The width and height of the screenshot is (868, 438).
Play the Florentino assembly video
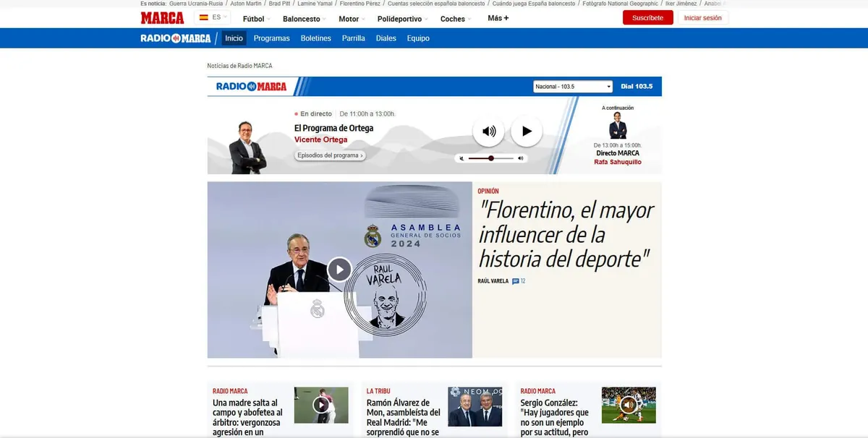point(339,270)
